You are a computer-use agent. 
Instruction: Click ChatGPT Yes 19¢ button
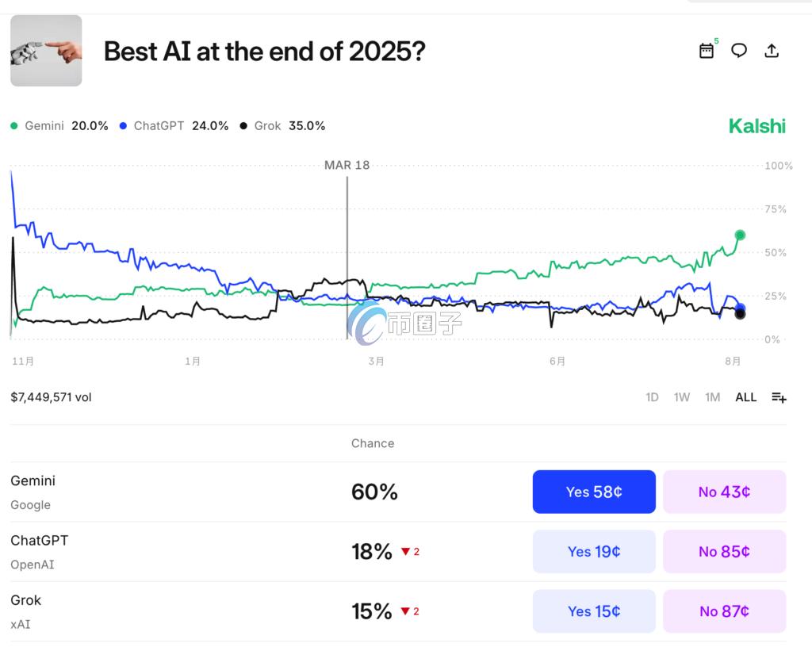tap(594, 551)
